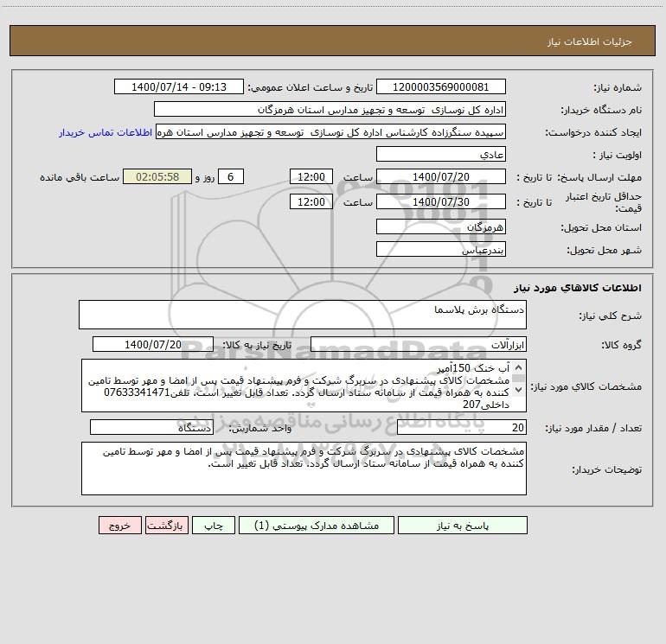Click the گروه کالا field ابزارآلات
The width and height of the screenshot is (666, 644).
pos(419,344)
